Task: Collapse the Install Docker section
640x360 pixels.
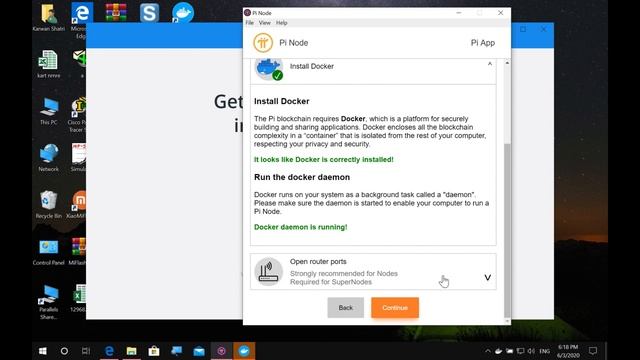Action: [489, 64]
